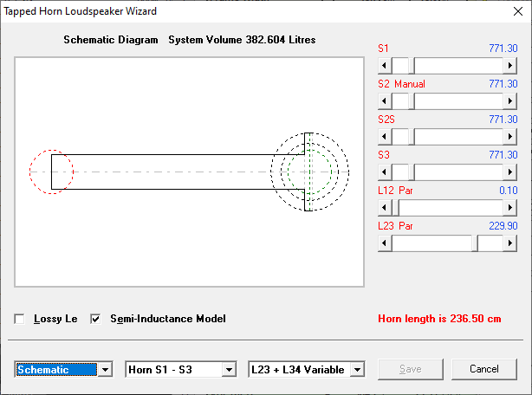Screen dimensions: 532x395
Task: Click the L23 Par slider left arrow
Action: (385, 243)
